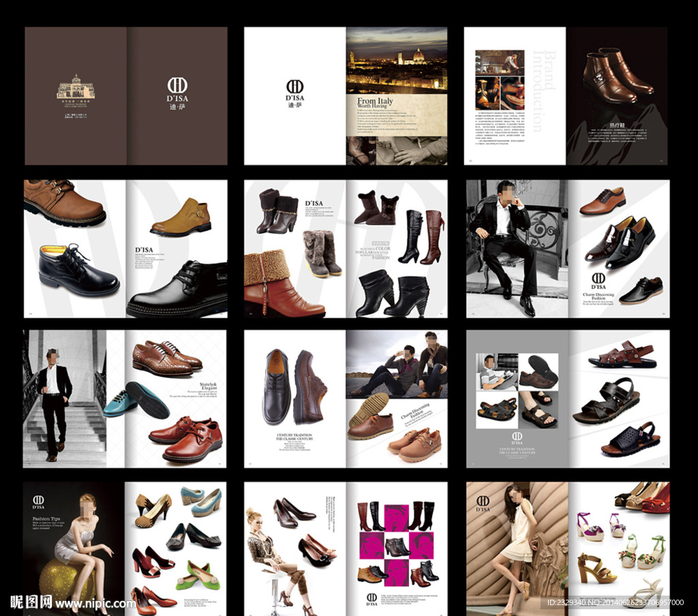Open the woman sitting on golden ball photo

74,549
